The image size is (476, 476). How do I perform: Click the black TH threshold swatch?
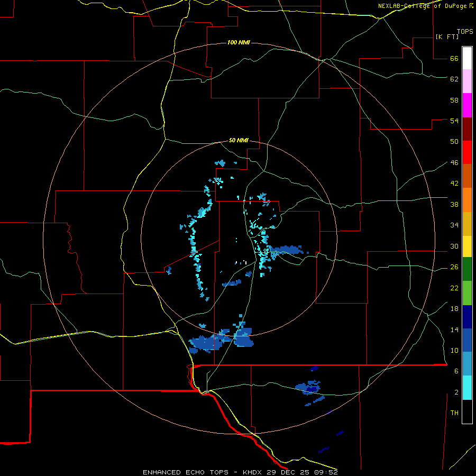tap(467, 411)
